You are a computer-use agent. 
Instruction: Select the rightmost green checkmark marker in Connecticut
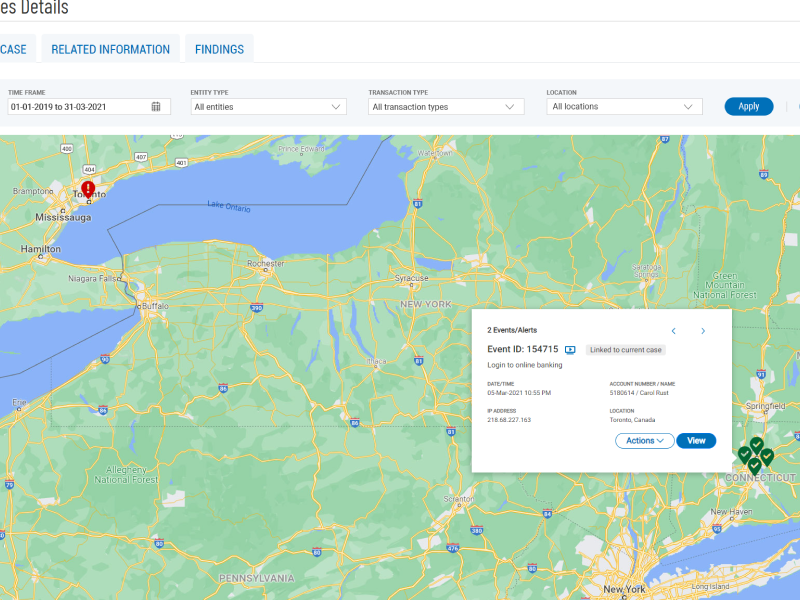pos(767,456)
